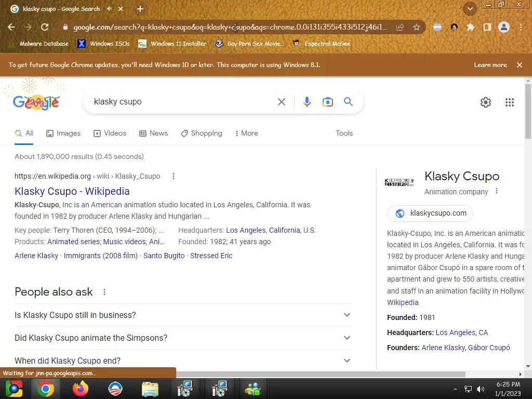Switch to News results tab

point(154,134)
